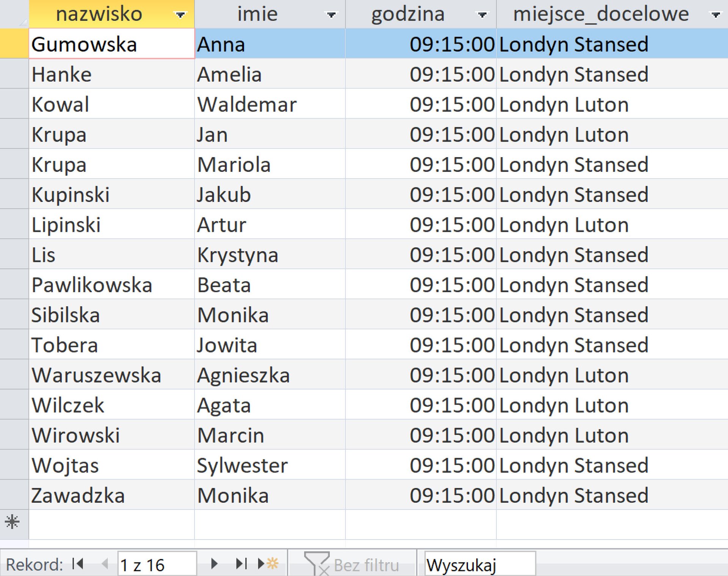
Task: Expand the imie column filter dropdown
Action: [331, 15]
